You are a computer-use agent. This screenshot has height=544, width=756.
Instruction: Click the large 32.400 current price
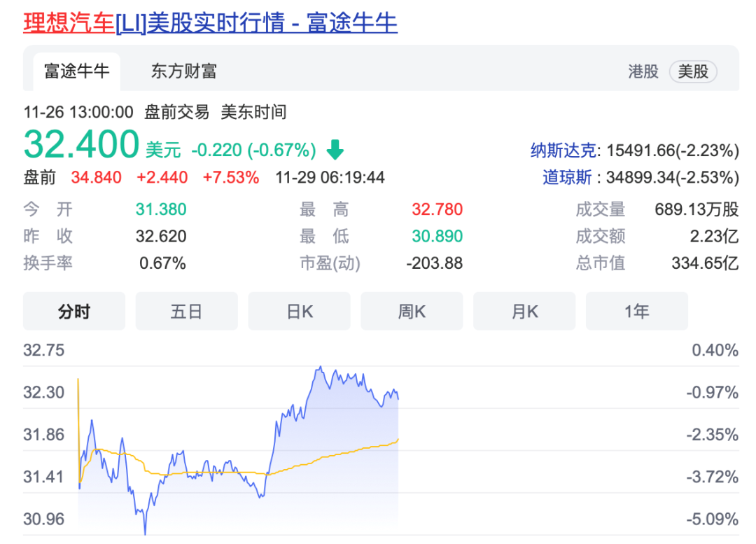tap(81, 145)
